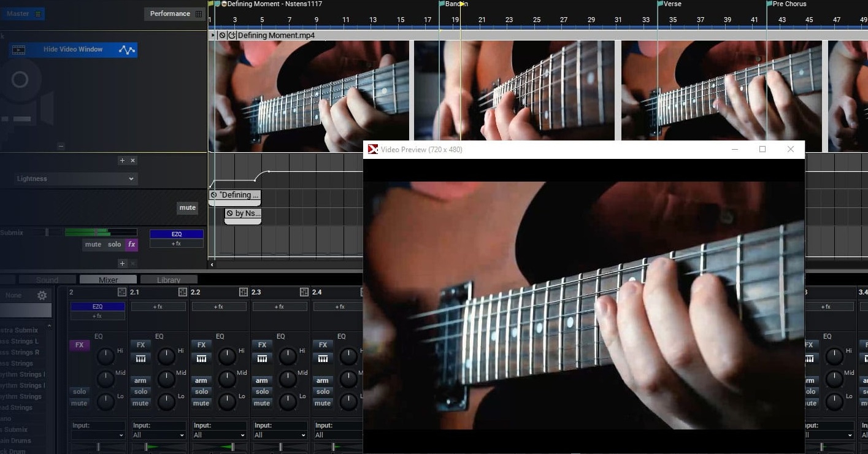Toggle mute on mixer channel 2.2
Viewport: 868px width, 454px height.
tap(201, 403)
